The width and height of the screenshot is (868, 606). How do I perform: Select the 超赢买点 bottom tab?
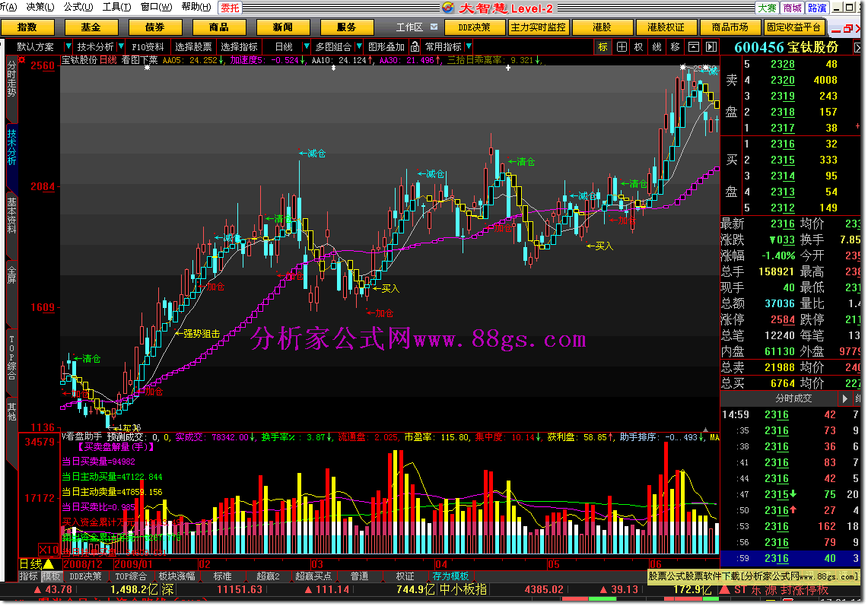pyautogui.click(x=313, y=576)
